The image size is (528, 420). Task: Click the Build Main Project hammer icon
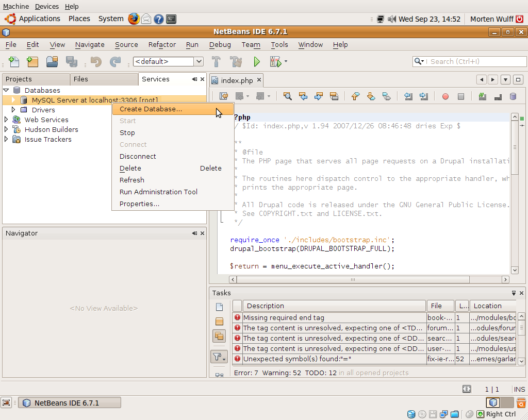[216, 62]
